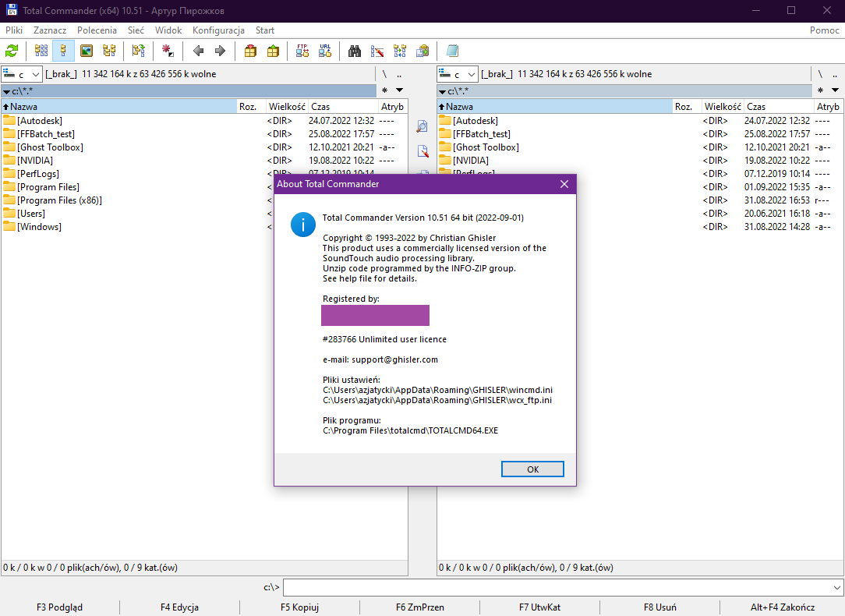845x616 pixels.
Task: Click copy names to clipboard icon
Action: 422,51
